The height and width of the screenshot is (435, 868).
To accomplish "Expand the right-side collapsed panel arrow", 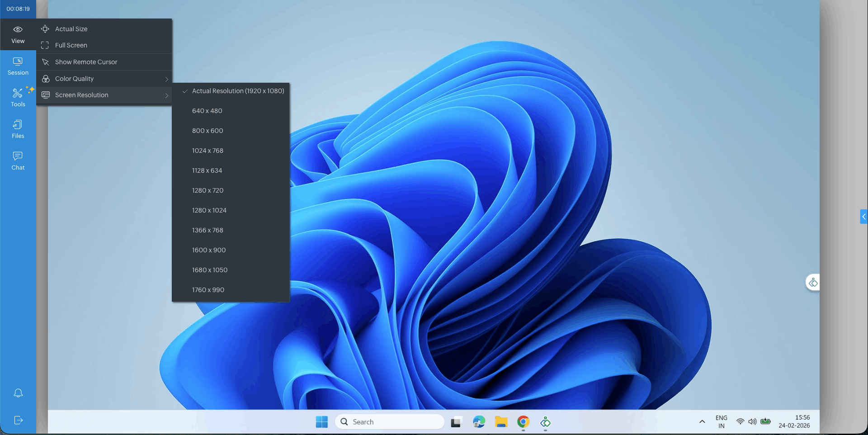I will pos(863,217).
